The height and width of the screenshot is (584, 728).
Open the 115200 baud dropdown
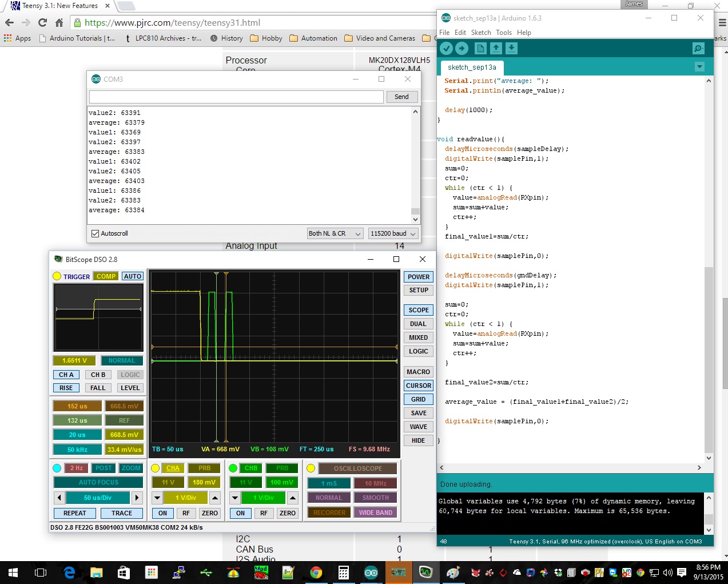click(x=393, y=233)
